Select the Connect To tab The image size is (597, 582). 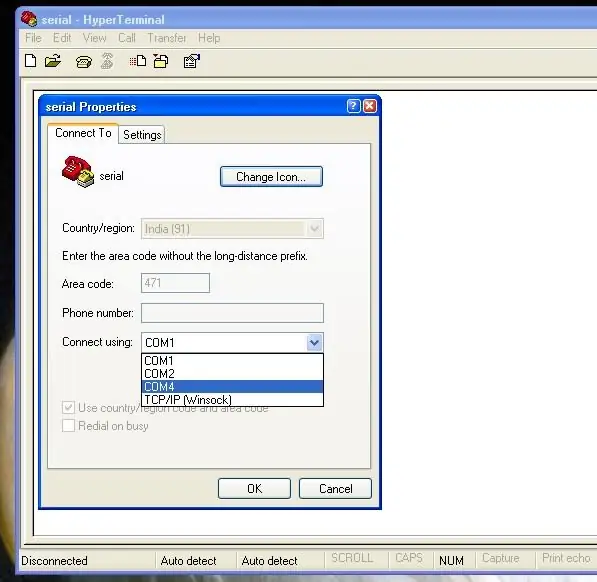[83, 133]
